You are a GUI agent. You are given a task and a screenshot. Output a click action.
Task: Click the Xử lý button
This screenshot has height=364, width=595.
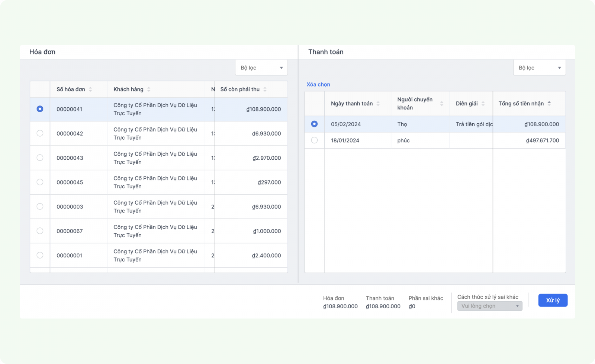(553, 300)
